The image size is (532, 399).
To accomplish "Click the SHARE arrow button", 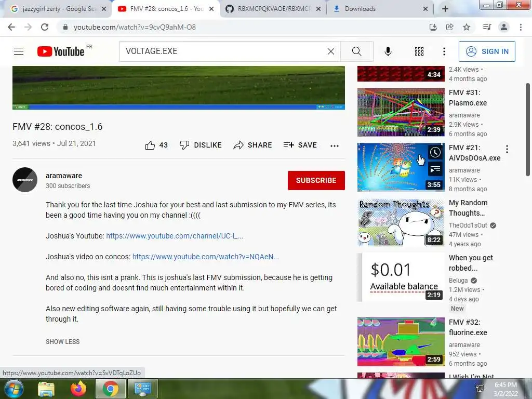I will click(253, 145).
